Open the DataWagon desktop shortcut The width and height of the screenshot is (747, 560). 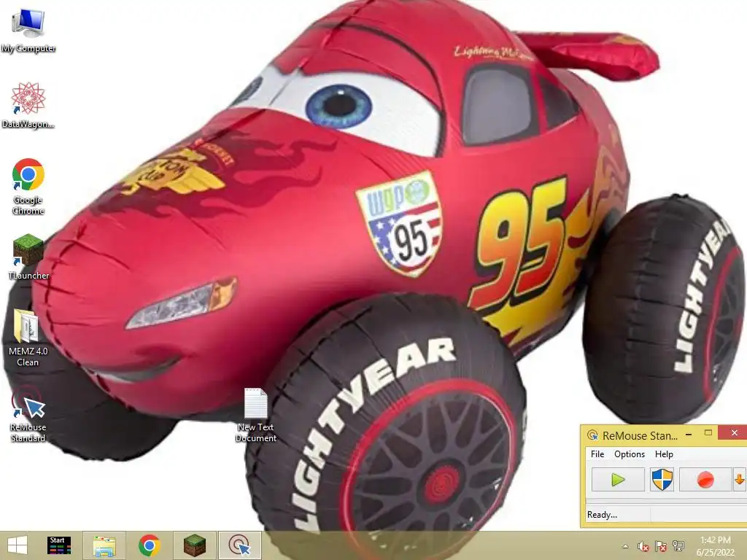(x=28, y=105)
